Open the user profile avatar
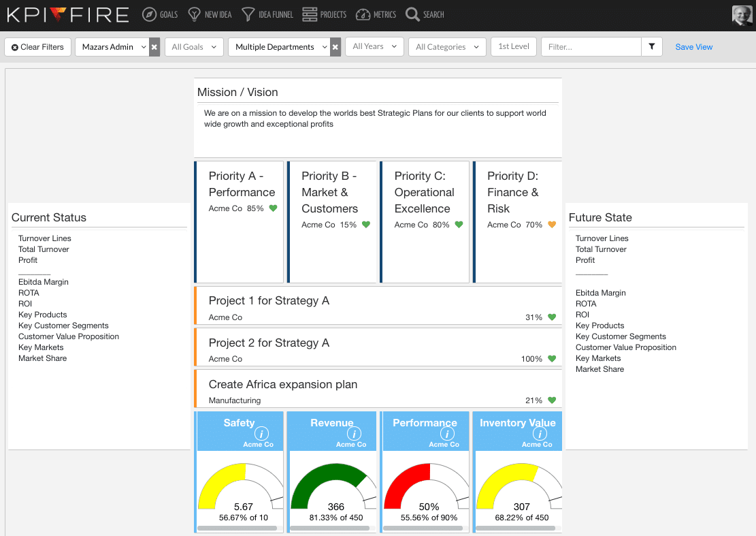Viewport: 756px width, 536px height. point(742,16)
